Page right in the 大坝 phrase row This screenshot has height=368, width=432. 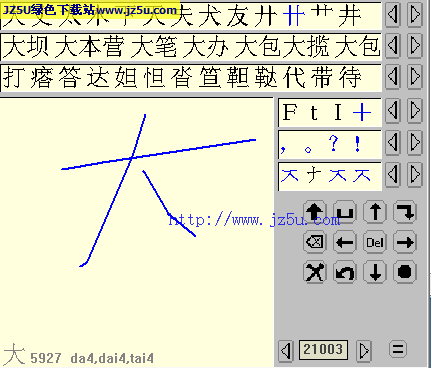pos(415,46)
